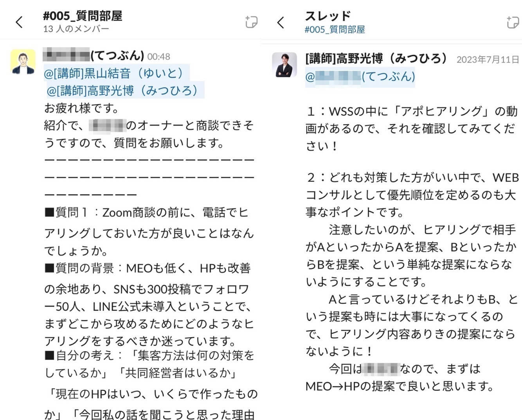The image size is (522, 420).
Task: Tap the スレッド header title
Action: pyautogui.click(x=328, y=16)
